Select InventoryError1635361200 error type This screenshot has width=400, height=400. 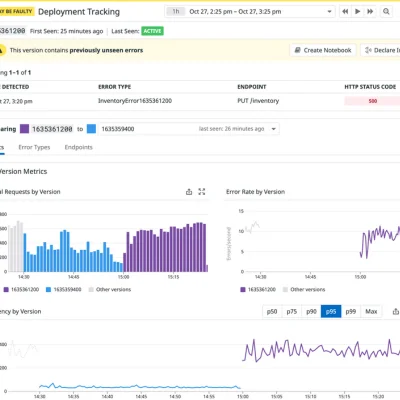tap(135, 101)
